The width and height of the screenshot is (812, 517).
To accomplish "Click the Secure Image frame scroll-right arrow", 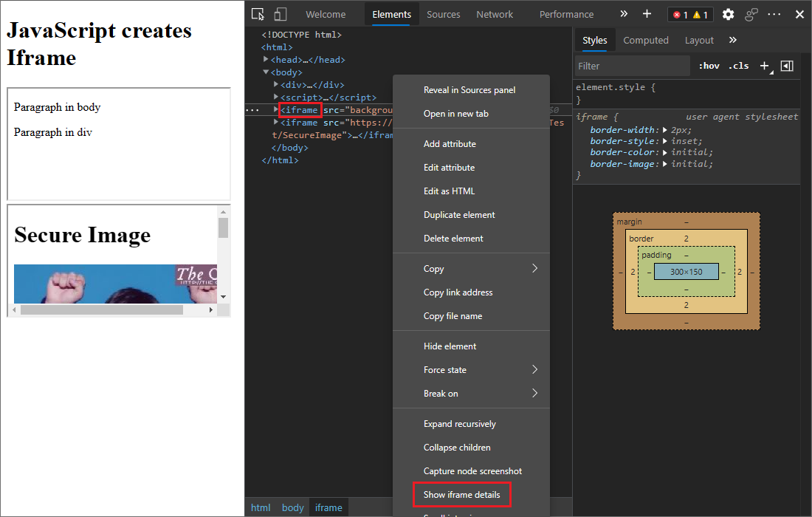I will coord(211,309).
